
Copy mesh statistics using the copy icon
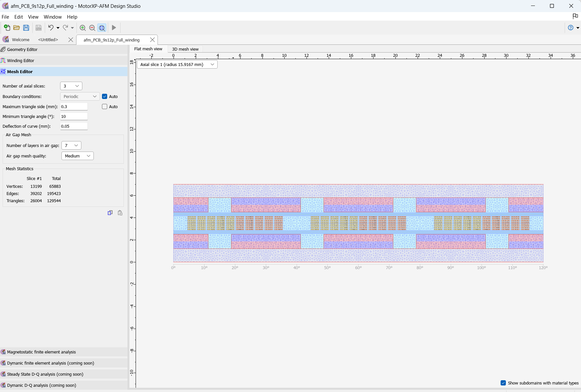(x=110, y=213)
